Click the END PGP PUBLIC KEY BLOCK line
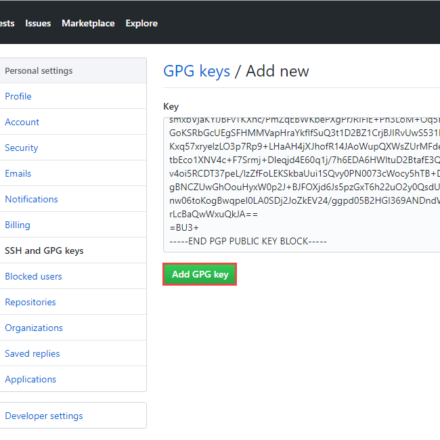 [248, 241]
